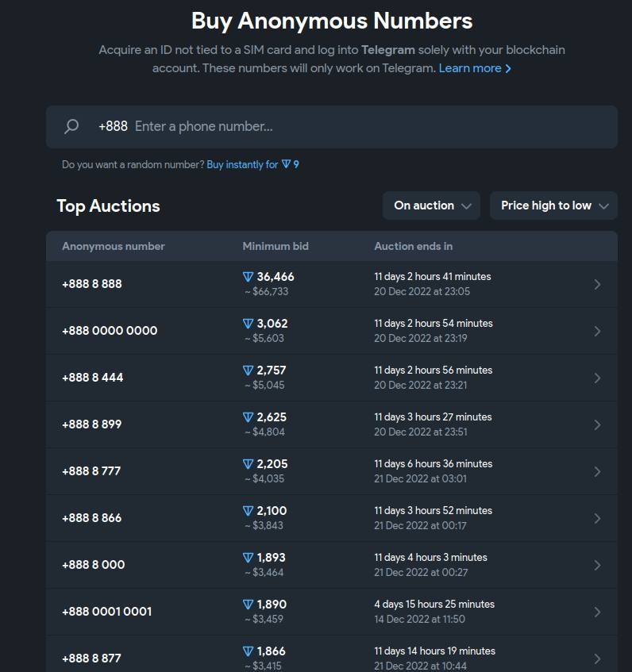This screenshot has width=632, height=672.
Task: Click the Anonymous number column header
Action: click(114, 247)
